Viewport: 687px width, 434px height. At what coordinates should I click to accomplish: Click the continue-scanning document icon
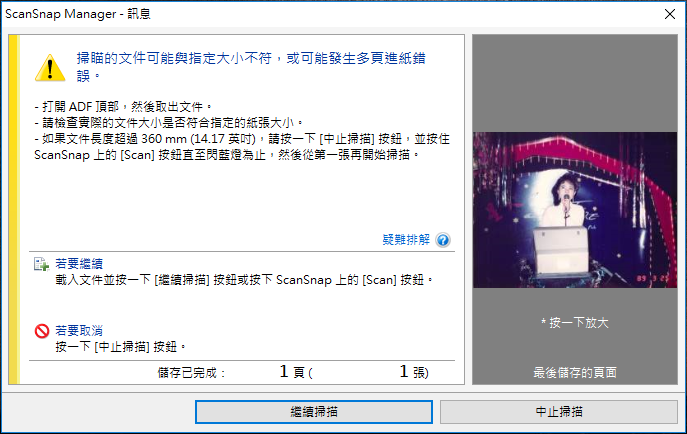(41, 264)
